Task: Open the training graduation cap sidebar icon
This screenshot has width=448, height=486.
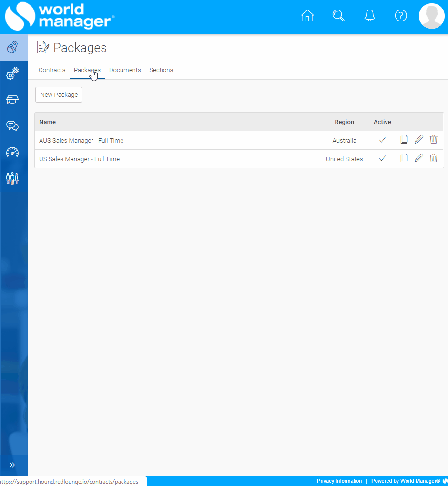Action: coord(12,100)
